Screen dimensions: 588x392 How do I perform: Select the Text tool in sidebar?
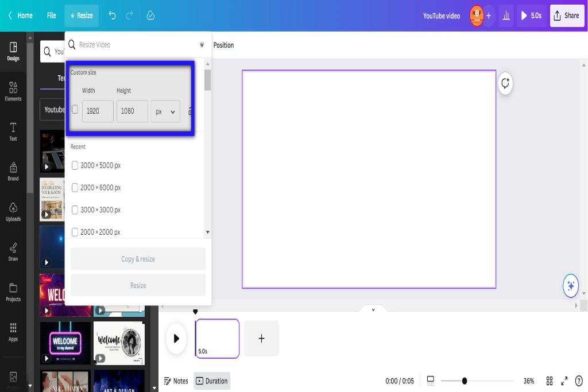point(13,131)
